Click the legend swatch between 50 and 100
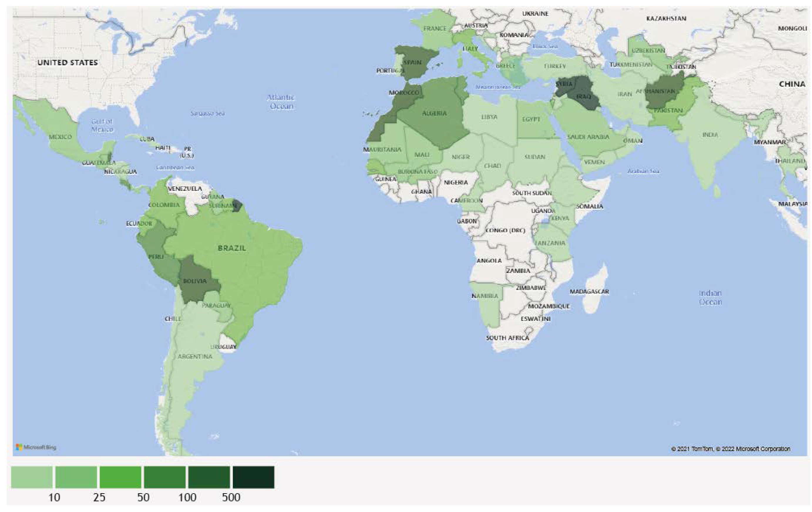Viewport: 812px width, 512px height. coord(164,477)
